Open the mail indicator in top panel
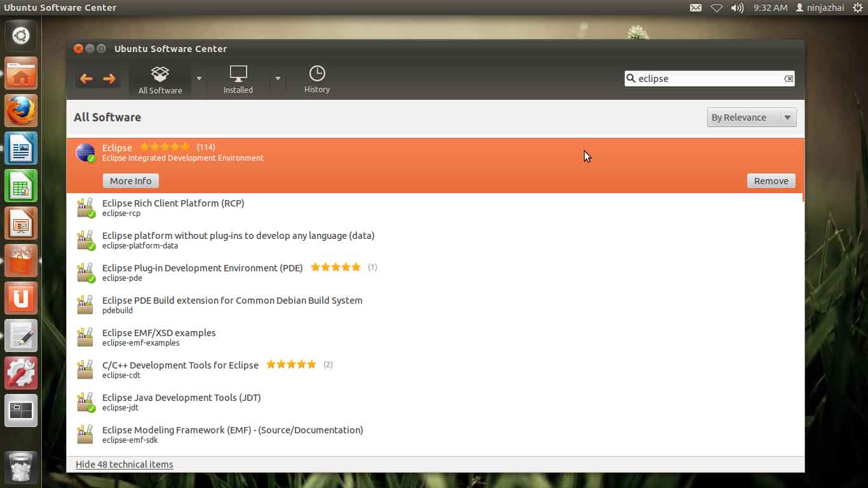This screenshot has width=868, height=488. coord(696,8)
